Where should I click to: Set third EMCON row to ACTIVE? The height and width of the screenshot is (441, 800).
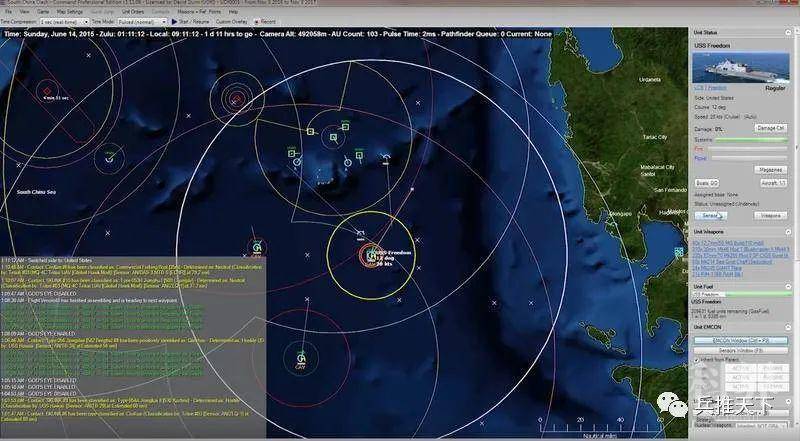(741, 387)
